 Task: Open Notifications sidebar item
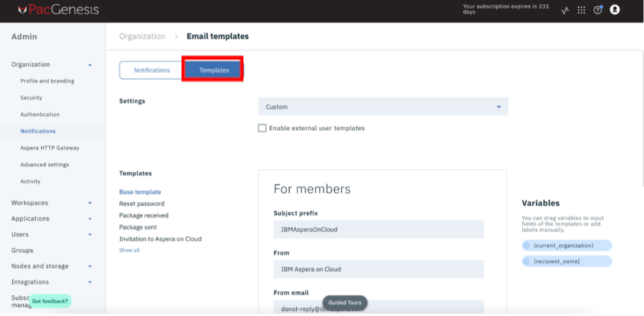pyautogui.click(x=38, y=131)
